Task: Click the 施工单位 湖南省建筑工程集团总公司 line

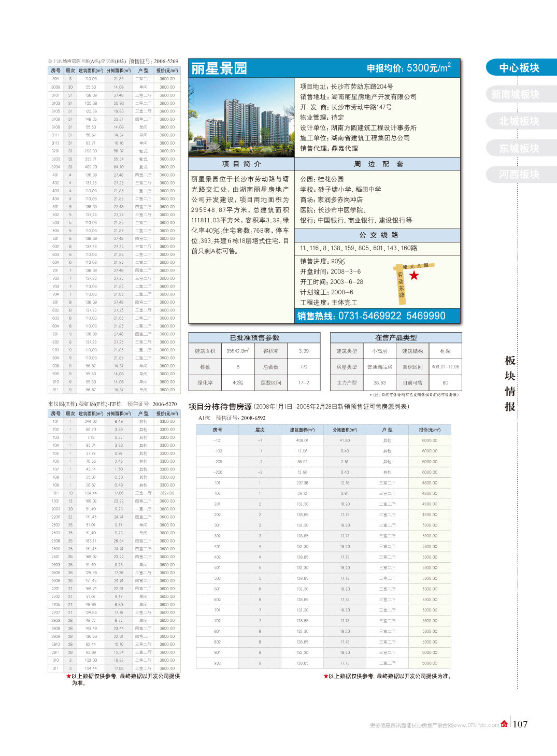Action: tap(355, 138)
